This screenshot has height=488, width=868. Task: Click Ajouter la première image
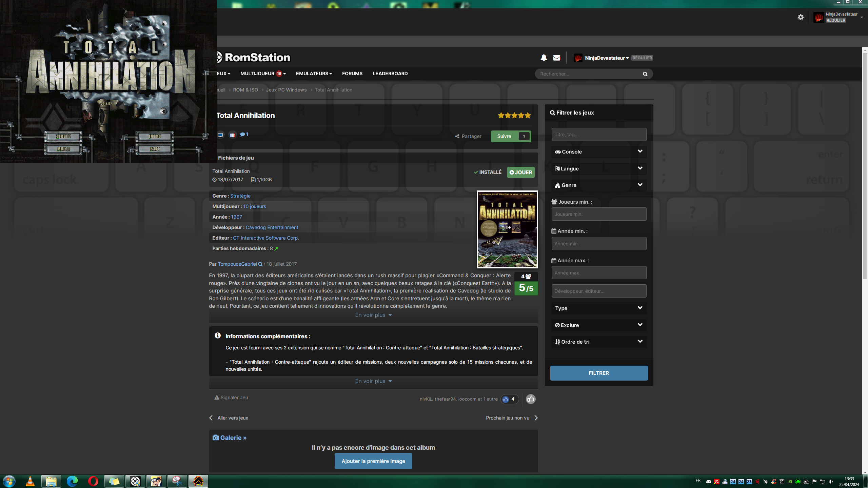373,461
